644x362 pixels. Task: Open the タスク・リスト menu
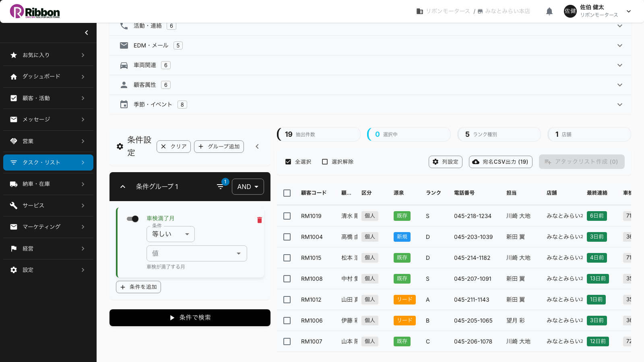point(48,162)
